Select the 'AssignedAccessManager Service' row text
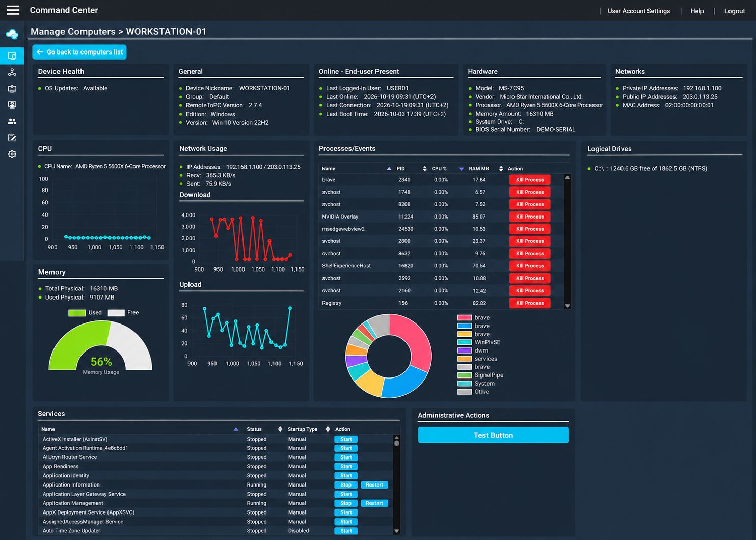The image size is (756, 540). pyautogui.click(x=83, y=522)
